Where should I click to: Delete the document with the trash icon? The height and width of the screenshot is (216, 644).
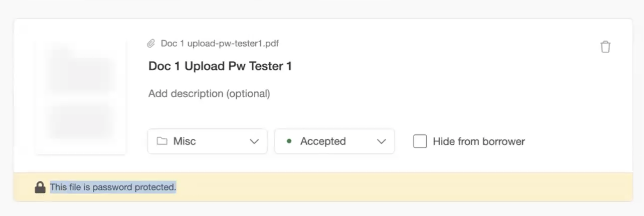(605, 47)
